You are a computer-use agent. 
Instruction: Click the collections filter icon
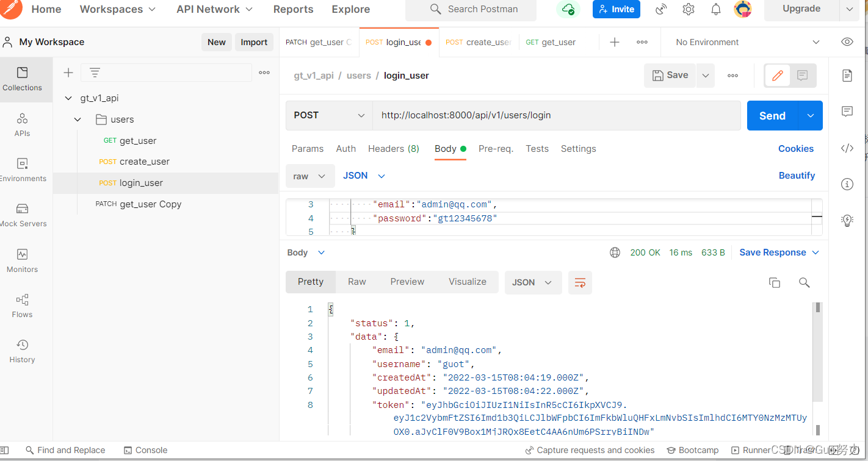pos(95,73)
